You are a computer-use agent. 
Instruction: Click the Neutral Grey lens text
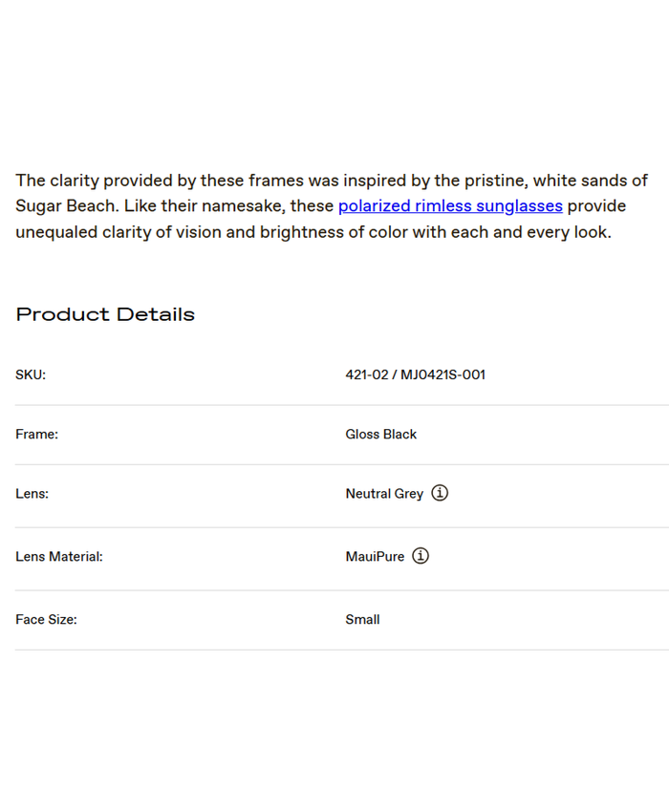384,494
